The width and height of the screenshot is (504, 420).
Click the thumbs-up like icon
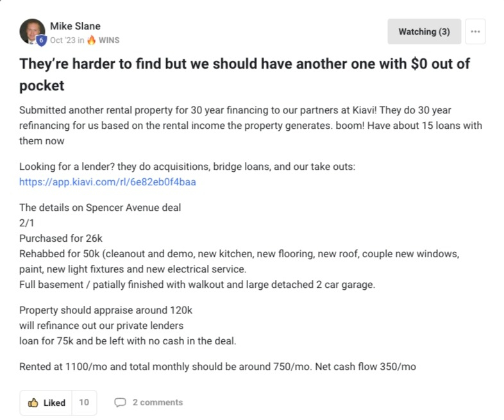pos(33,402)
